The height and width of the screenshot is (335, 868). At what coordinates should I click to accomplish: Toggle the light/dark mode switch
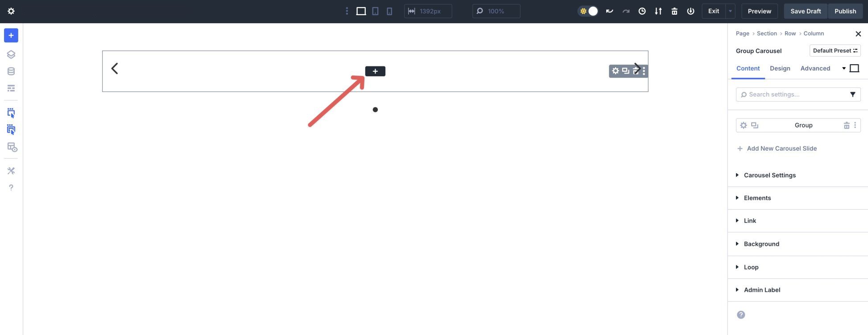coord(588,11)
